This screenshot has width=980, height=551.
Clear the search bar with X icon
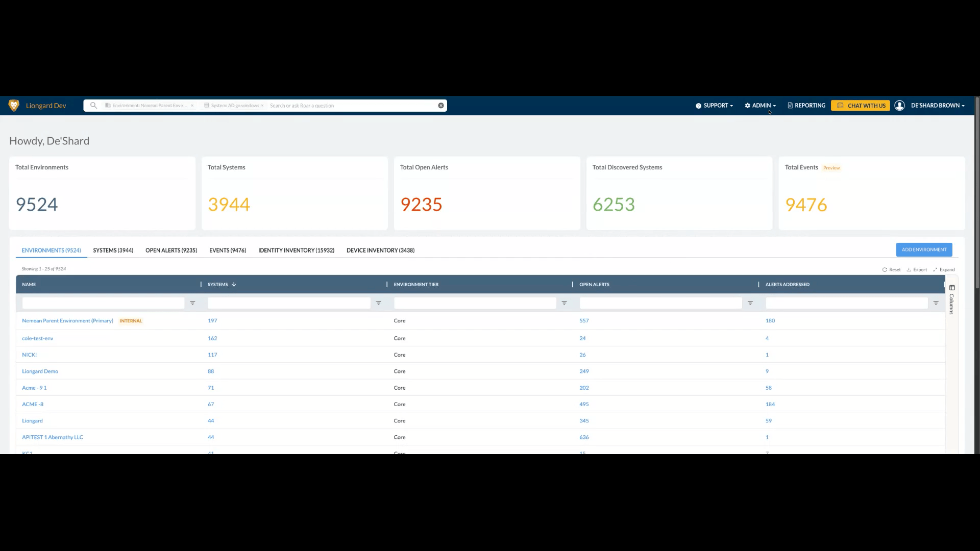click(441, 106)
